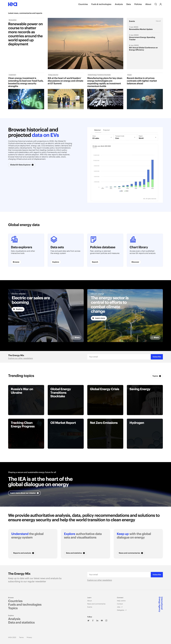Open the G7 Summit article photo
Image resolution: width=171 pixels, height=644 pixels.
coord(66,99)
